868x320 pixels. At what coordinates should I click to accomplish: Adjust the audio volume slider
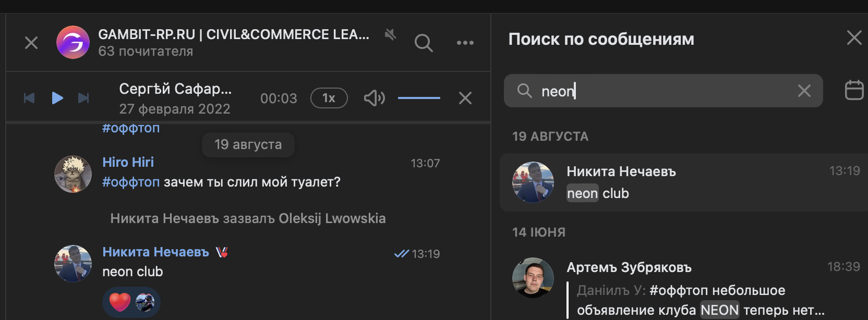[x=419, y=98]
